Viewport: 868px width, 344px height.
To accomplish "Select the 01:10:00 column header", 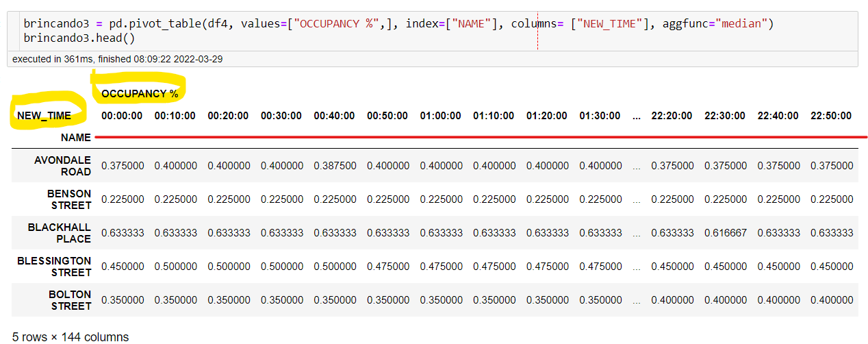I will point(494,116).
